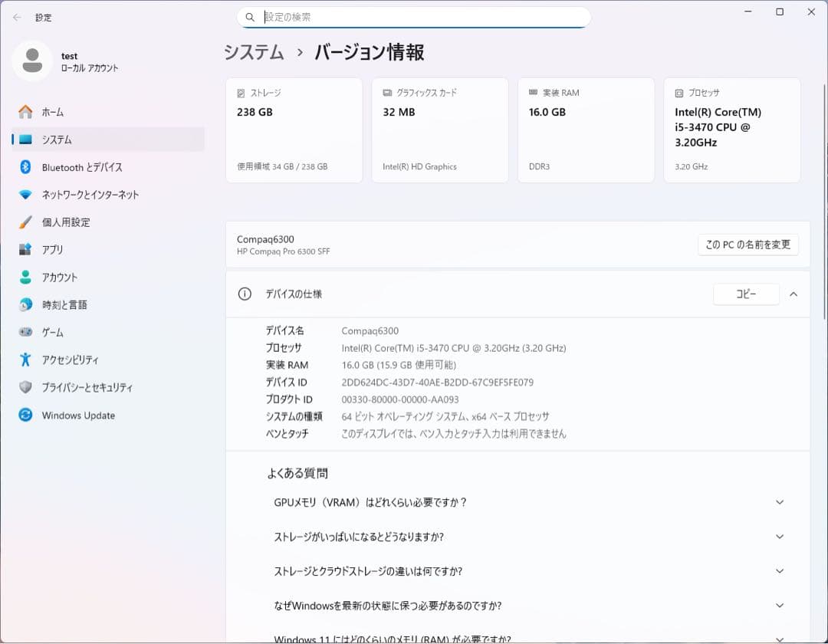The height and width of the screenshot is (644, 828).
Task: Collapse the デバイスの仕様 section chevron
Action: click(x=792, y=294)
